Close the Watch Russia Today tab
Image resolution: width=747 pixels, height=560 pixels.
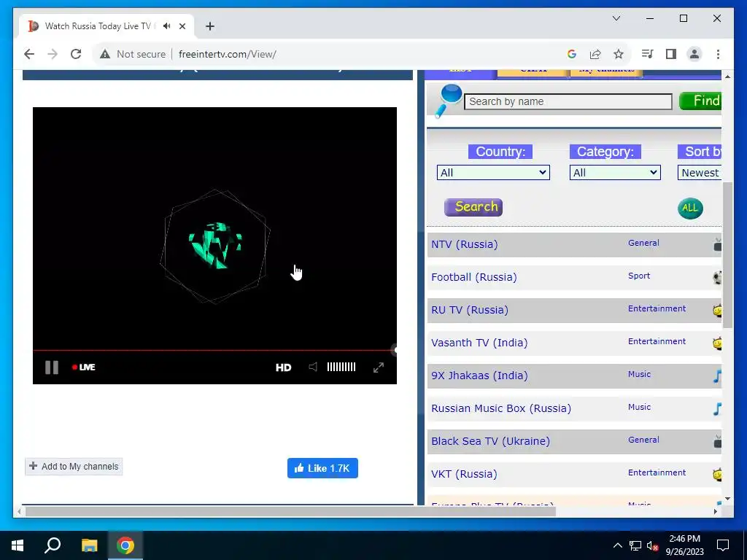point(182,26)
